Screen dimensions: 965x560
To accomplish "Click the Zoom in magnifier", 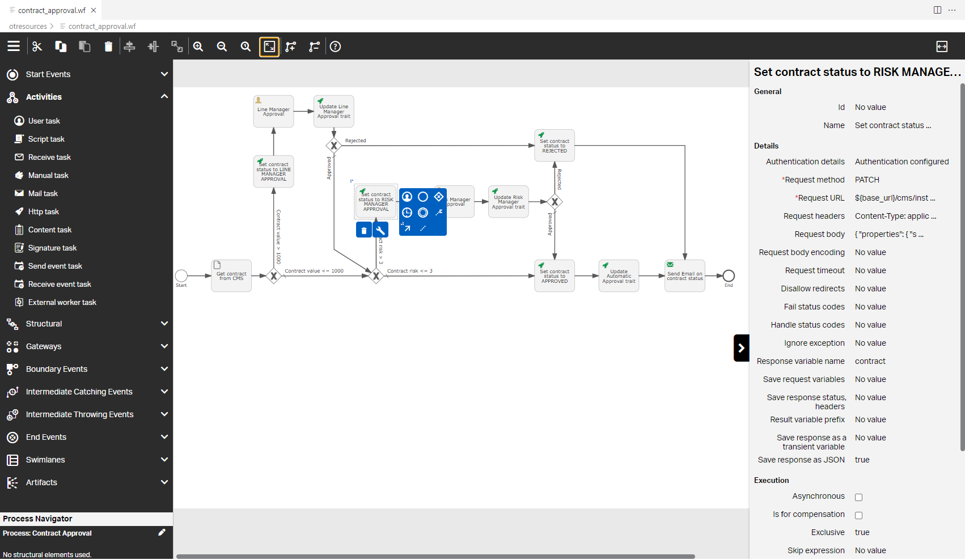I will (x=198, y=46).
